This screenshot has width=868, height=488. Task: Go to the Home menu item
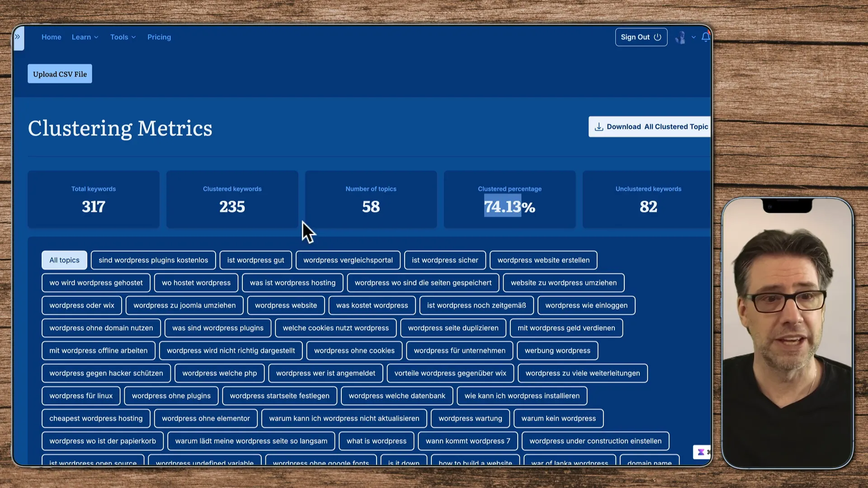click(x=51, y=37)
